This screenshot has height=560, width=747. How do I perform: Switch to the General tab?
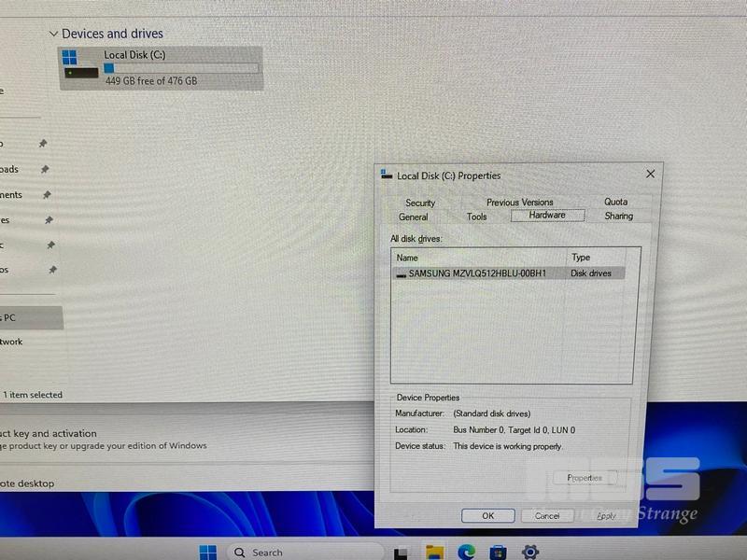(413, 217)
